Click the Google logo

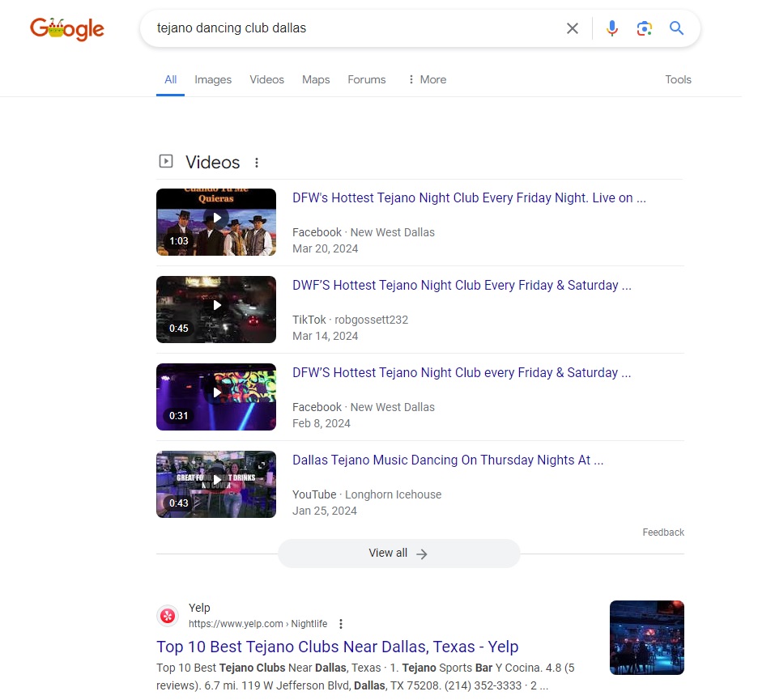click(67, 29)
